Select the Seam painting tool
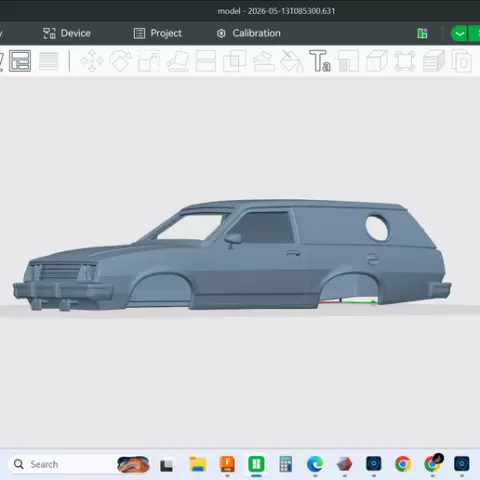The width and height of the screenshot is (480, 480). tap(292, 61)
